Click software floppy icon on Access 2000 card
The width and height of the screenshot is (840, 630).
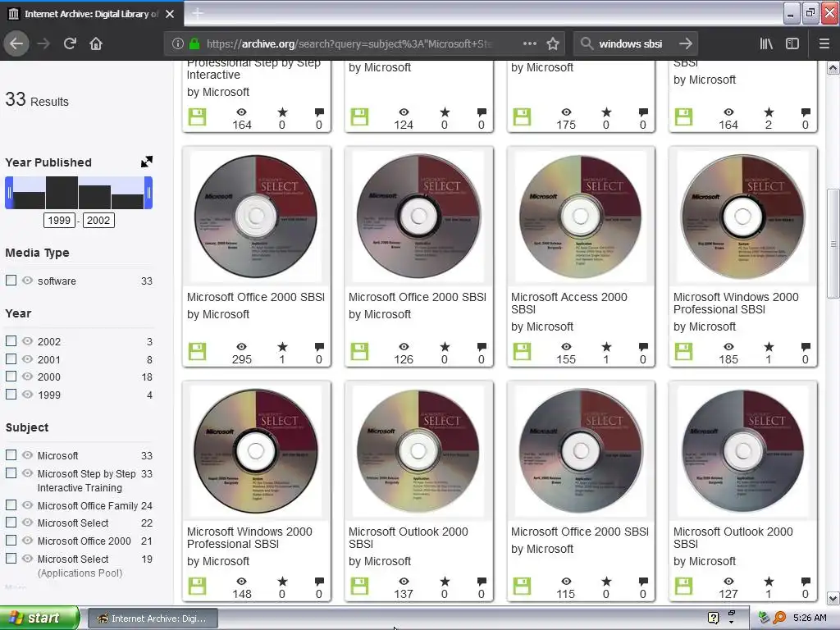click(522, 351)
